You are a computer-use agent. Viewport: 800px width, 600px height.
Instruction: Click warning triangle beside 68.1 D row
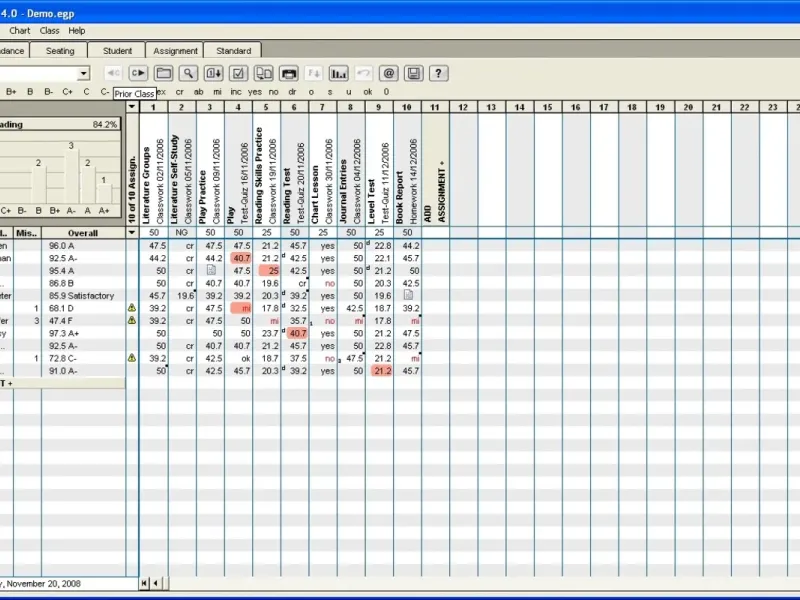[x=132, y=308]
